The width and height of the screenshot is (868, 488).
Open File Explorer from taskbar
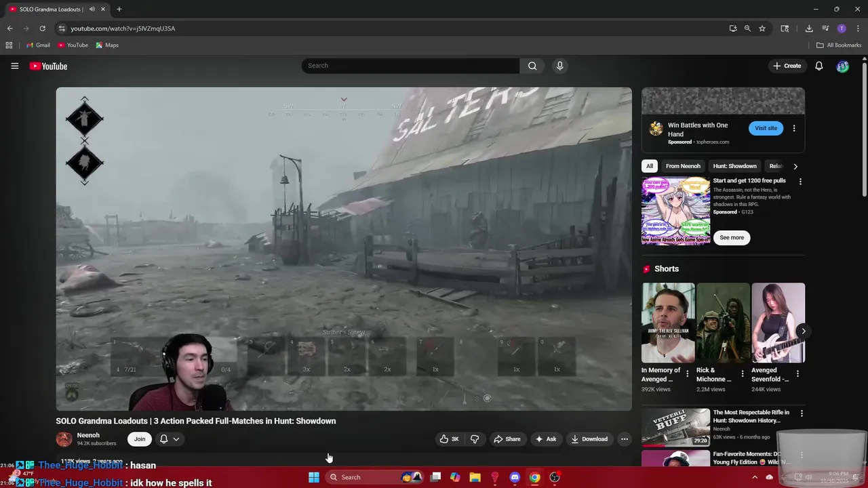pyautogui.click(x=475, y=477)
